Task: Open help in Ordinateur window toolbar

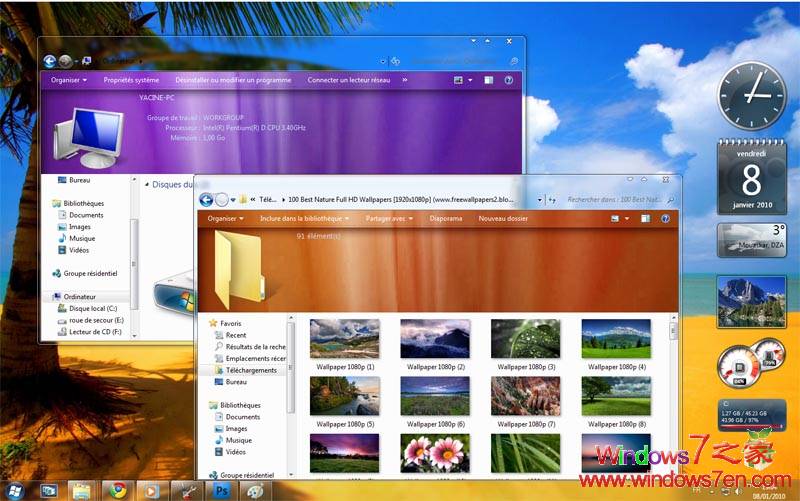Action: click(508, 80)
